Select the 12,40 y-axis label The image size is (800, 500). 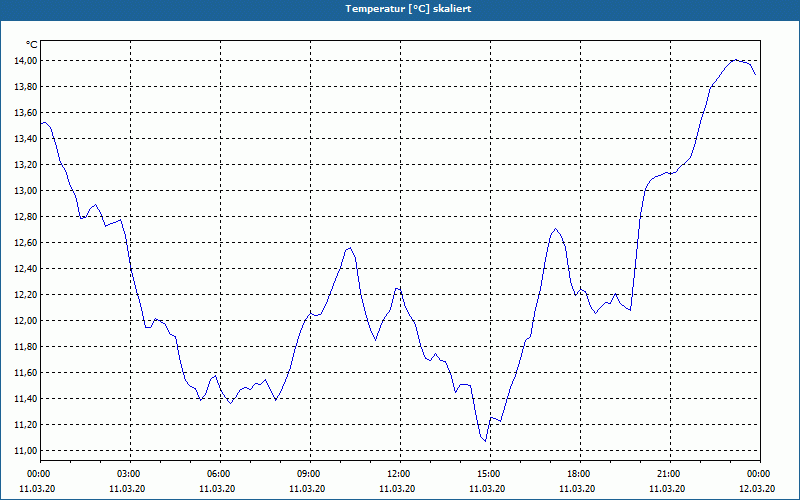[x=25, y=269]
